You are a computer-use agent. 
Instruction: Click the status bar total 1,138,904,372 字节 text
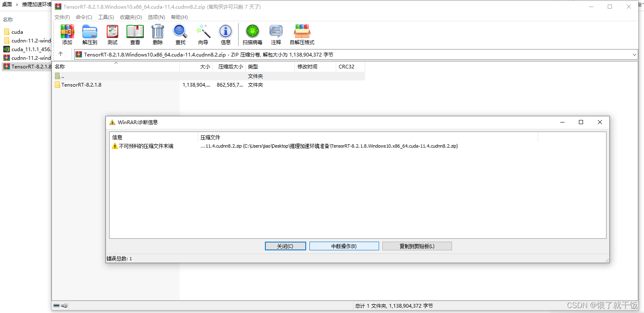pos(394,306)
